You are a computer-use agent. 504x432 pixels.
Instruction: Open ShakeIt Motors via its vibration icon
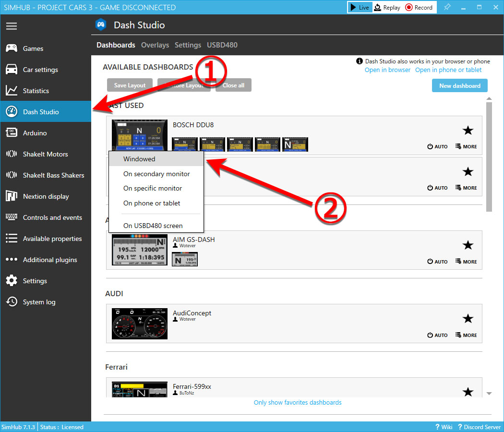[x=12, y=154]
